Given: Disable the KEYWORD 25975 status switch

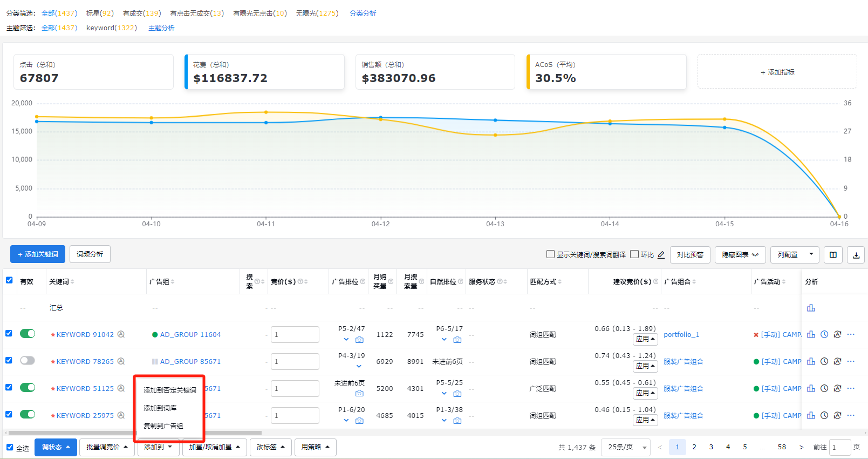Looking at the screenshot, I should pyautogui.click(x=28, y=414).
